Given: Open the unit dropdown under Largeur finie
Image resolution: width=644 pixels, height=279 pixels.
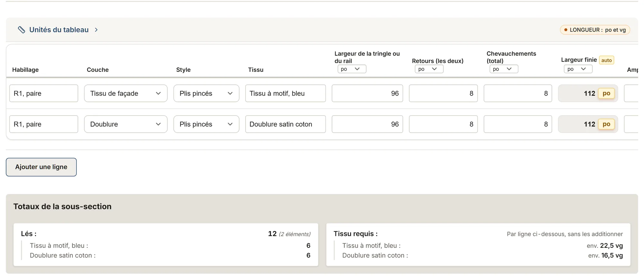Looking at the screenshot, I should point(578,69).
